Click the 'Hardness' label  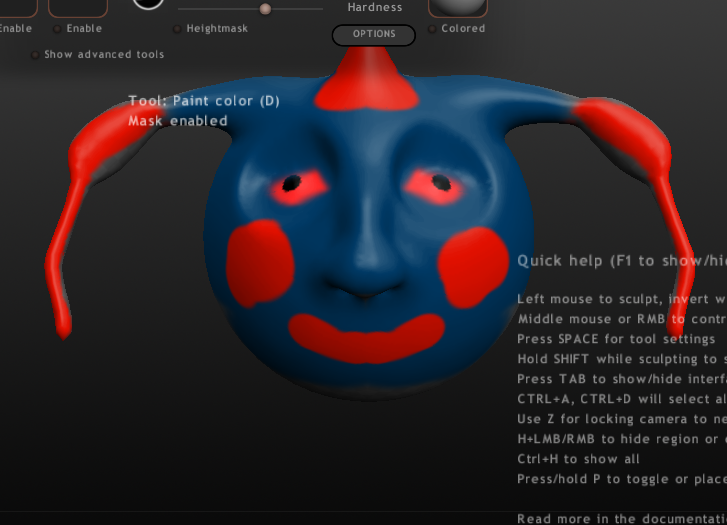click(375, 7)
